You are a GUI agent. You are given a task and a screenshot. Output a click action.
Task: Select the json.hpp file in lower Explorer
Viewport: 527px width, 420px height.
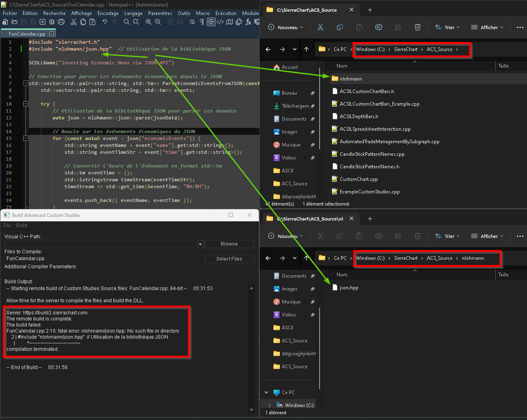[x=349, y=288]
